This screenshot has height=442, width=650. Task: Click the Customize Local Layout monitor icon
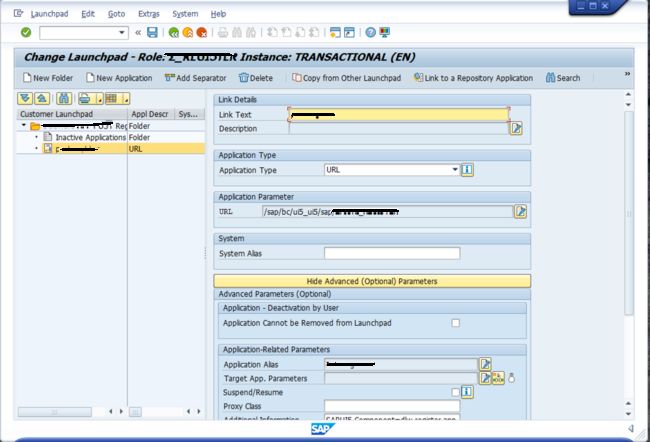pyautogui.click(x=385, y=32)
